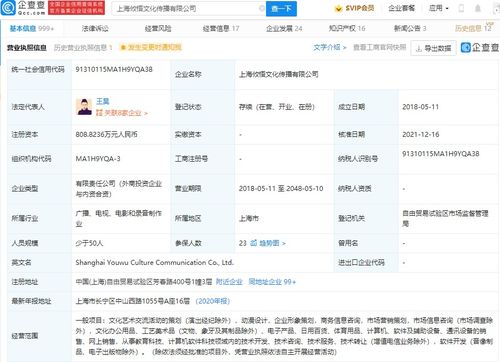Switch to the 企业发展 24 tab
The image size is (500, 362).
coord(284,29)
